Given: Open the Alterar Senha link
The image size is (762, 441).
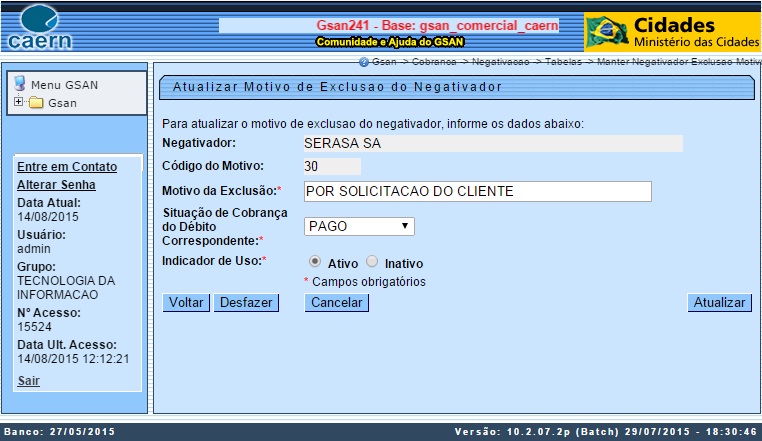Looking at the screenshot, I should (56, 185).
